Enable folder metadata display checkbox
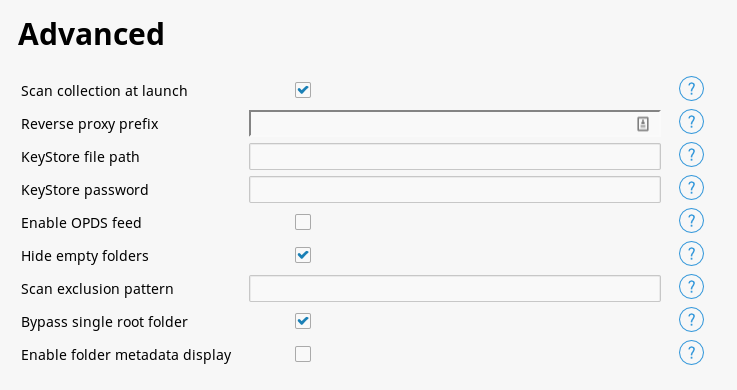The width and height of the screenshot is (737, 390). point(303,354)
